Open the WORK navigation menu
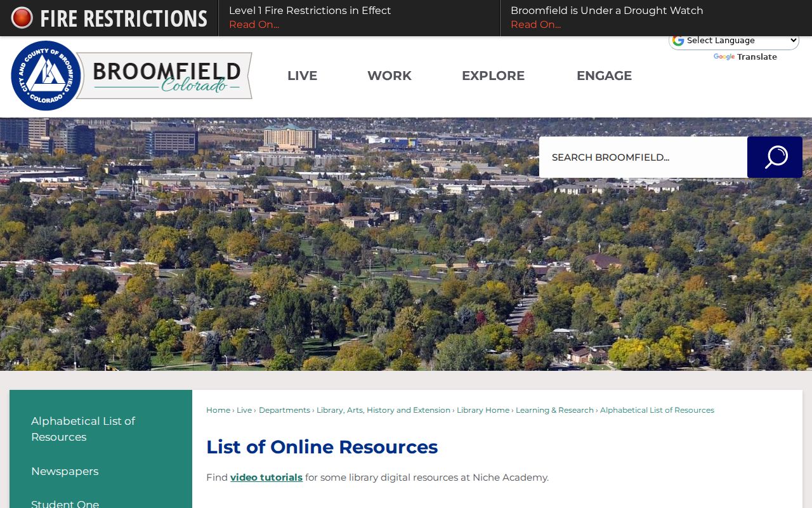The height and width of the screenshot is (508, 812). [390, 76]
